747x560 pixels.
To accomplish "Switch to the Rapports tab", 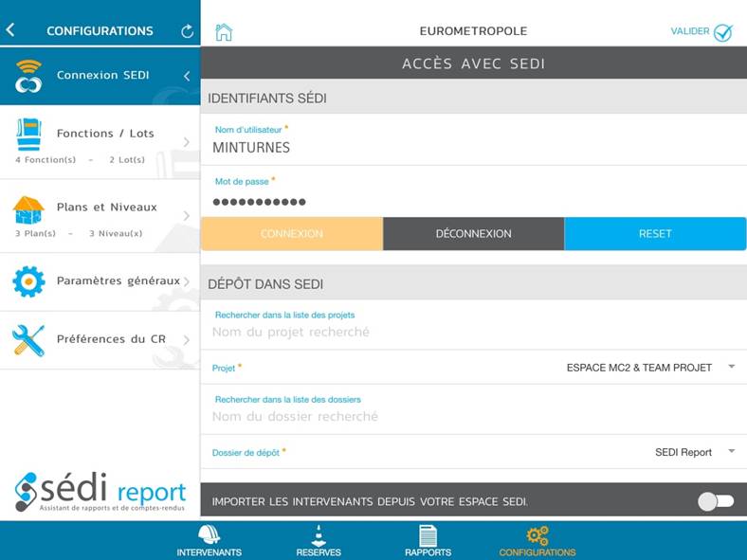I will (x=428, y=541).
